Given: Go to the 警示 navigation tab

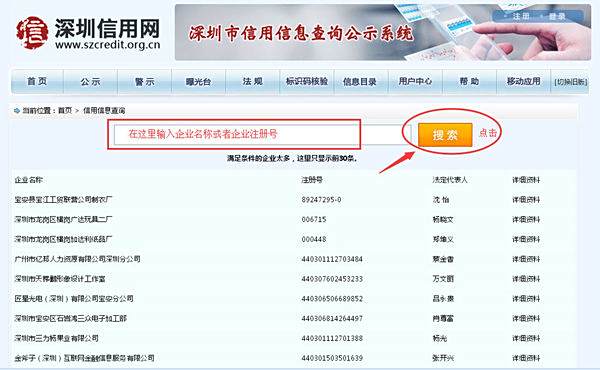Looking at the screenshot, I should [x=145, y=81].
